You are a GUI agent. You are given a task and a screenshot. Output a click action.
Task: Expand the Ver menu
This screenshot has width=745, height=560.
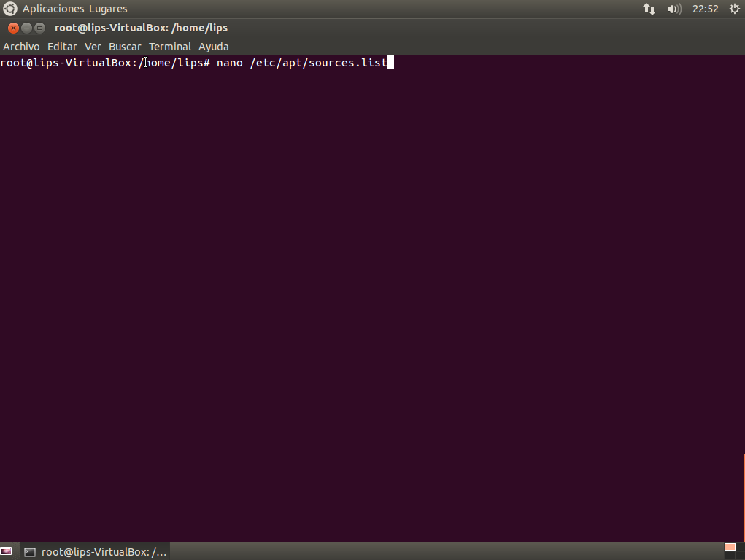[93, 46]
